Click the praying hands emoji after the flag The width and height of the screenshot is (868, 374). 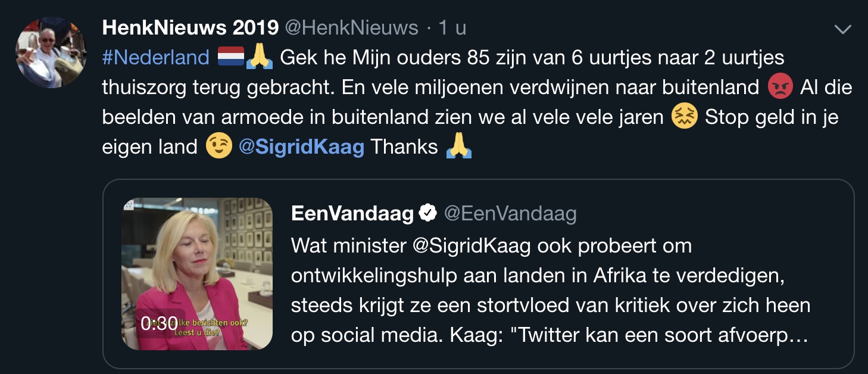coord(260,57)
